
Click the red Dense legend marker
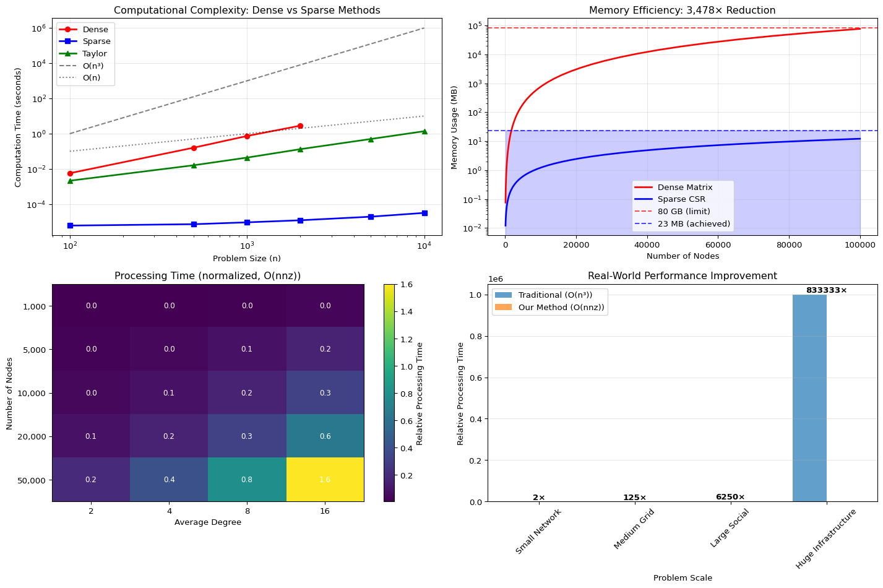pyautogui.click(x=70, y=30)
